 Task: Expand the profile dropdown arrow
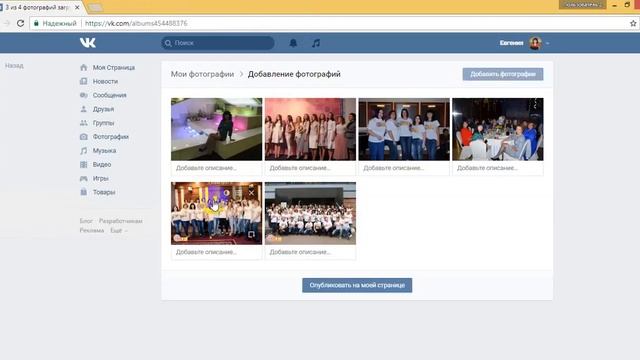[547, 43]
